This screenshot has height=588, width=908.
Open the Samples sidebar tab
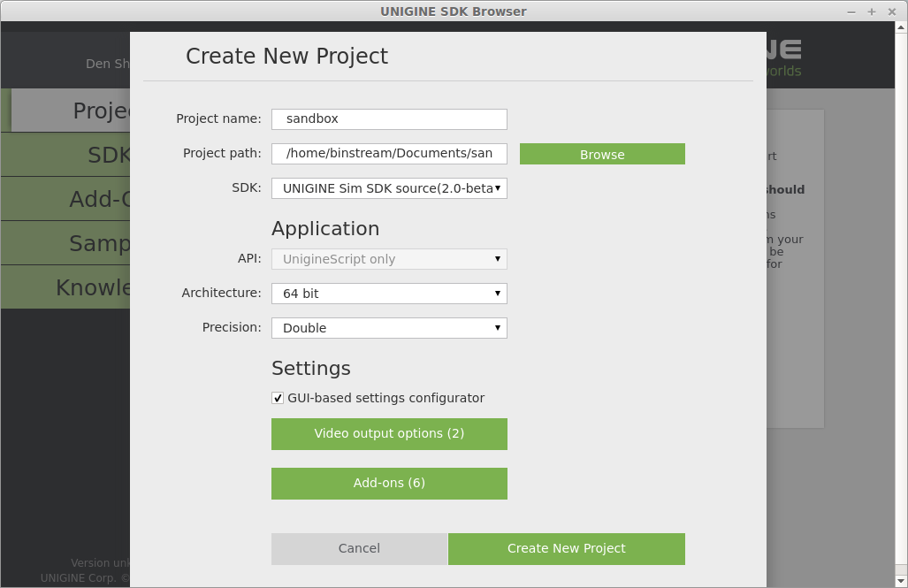tap(65, 243)
